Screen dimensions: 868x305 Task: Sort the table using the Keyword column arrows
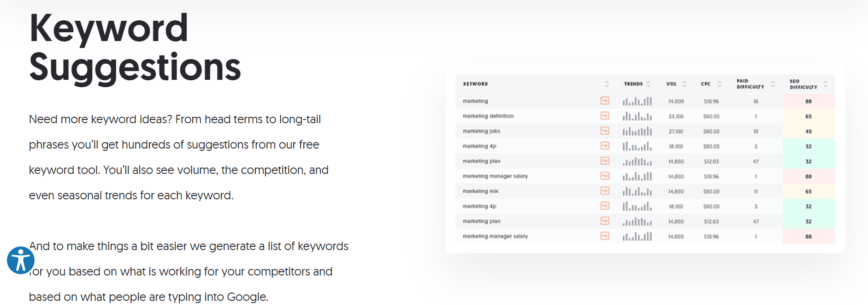[607, 84]
